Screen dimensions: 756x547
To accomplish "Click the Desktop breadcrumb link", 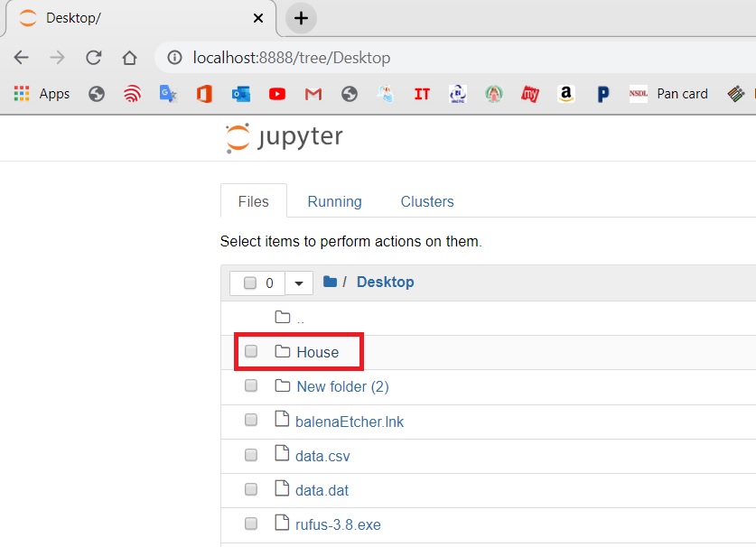I will click(386, 282).
